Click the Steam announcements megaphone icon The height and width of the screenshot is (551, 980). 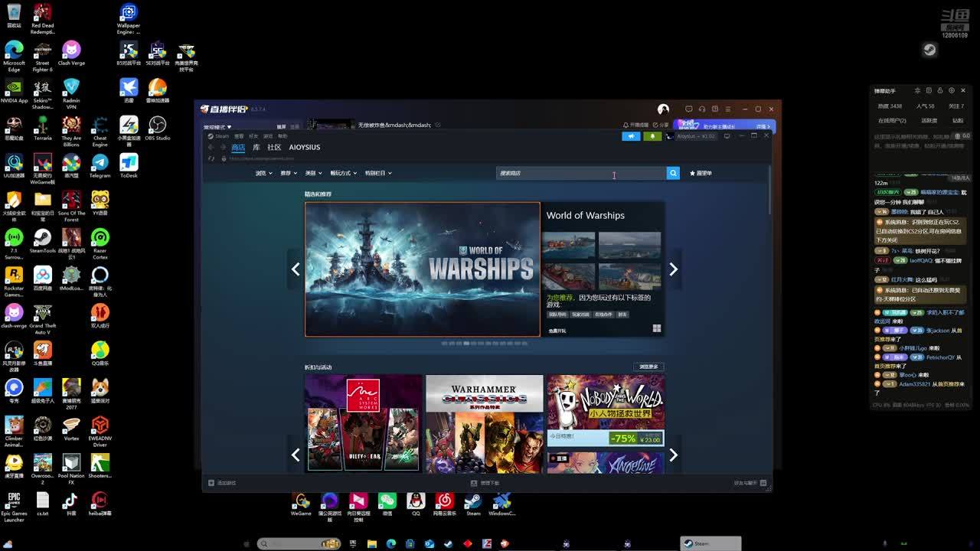click(631, 136)
